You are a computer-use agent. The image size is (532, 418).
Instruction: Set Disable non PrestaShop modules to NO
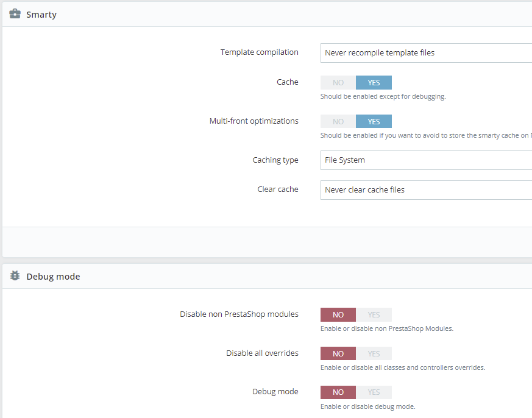(338, 315)
